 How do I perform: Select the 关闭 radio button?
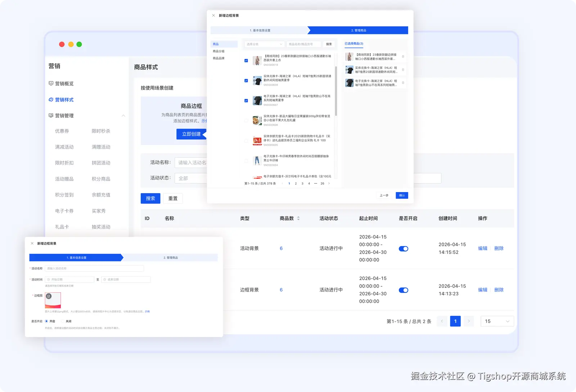(x=63, y=321)
